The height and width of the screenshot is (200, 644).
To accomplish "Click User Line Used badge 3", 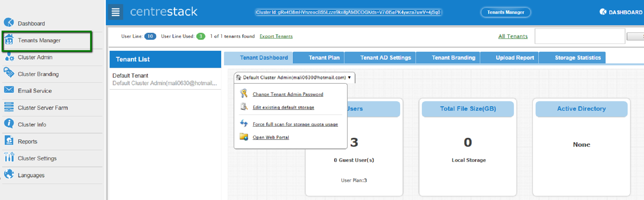I will [x=201, y=36].
